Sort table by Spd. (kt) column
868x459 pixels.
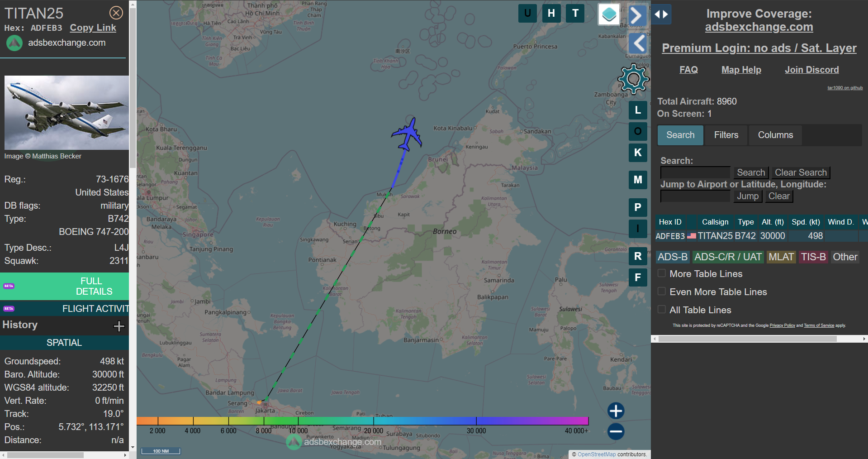point(806,222)
